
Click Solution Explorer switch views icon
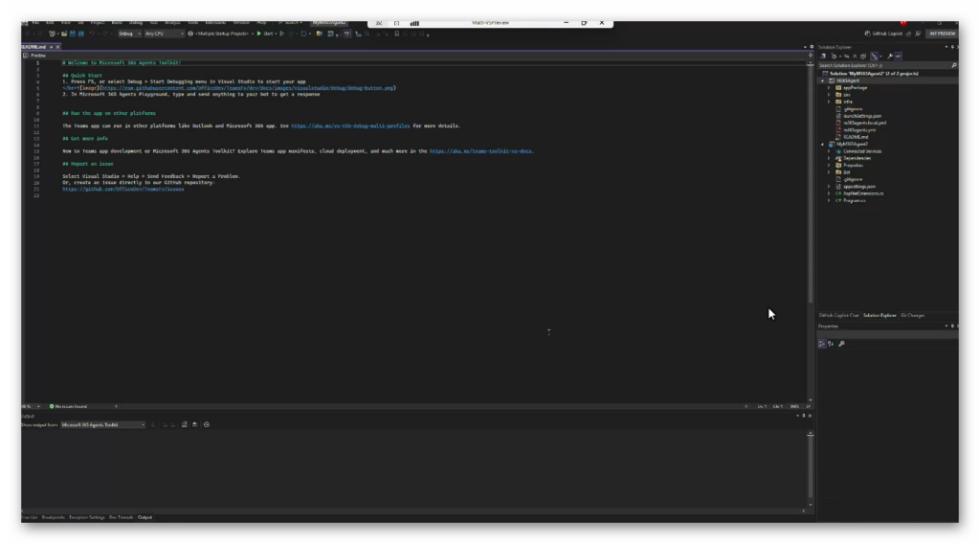point(822,57)
